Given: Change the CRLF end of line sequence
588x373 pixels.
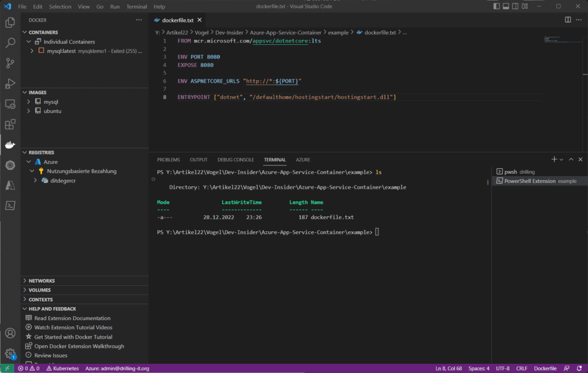Looking at the screenshot, I should pyautogui.click(x=521, y=368).
